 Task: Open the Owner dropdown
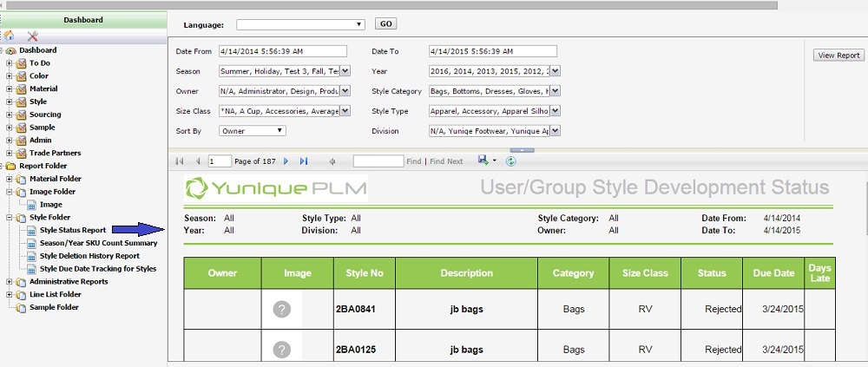345,91
